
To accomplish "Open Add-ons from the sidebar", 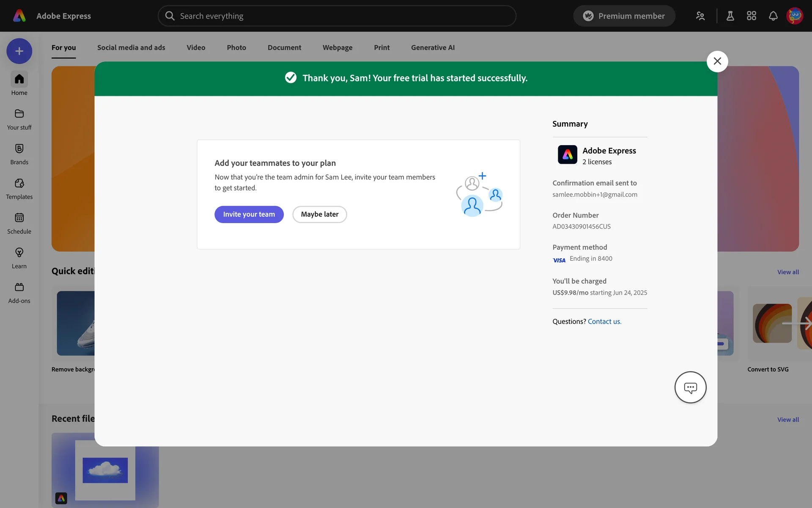I will point(19,293).
